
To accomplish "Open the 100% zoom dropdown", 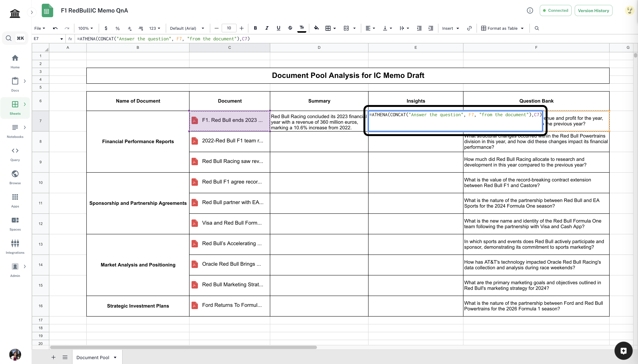I will 86,28.
